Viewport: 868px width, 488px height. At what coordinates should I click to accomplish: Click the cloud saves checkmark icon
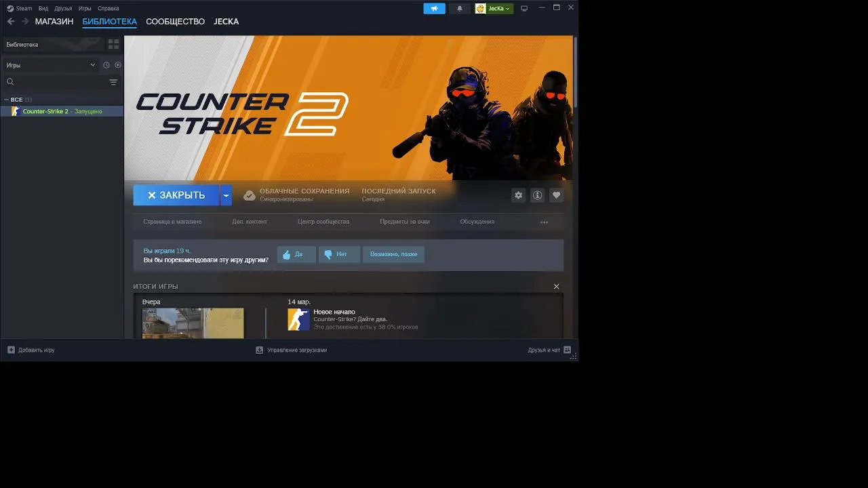pos(250,195)
